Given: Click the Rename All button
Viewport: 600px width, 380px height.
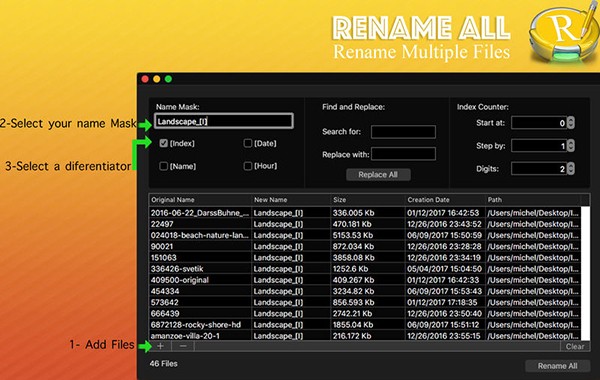Looking at the screenshot, I should click(x=558, y=366).
